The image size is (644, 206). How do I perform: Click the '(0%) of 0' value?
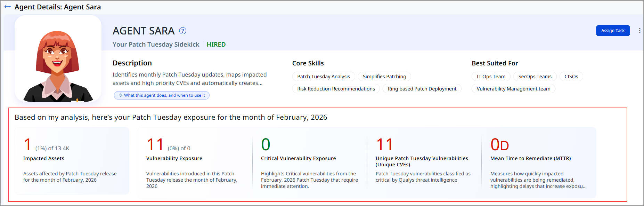coord(179,149)
